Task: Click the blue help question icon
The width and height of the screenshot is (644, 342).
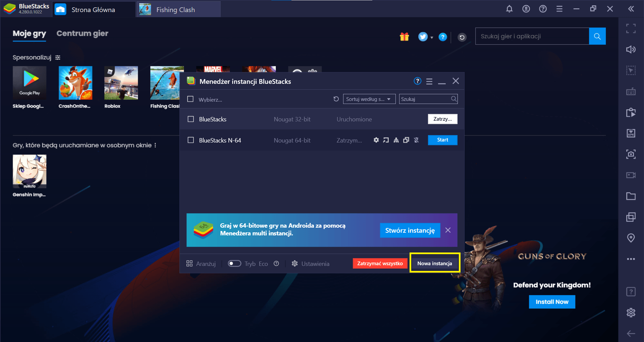Action: point(443,37)
